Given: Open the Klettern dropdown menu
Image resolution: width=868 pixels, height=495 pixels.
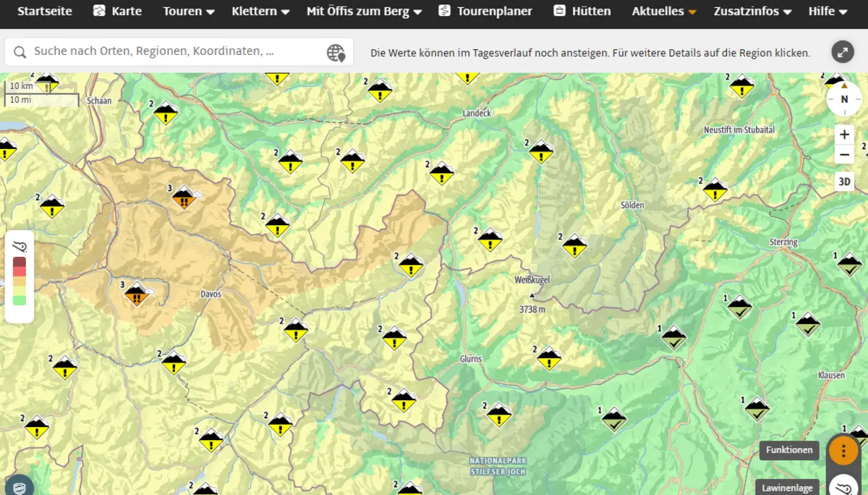Looking at the screenshot, I should (260, 12).
